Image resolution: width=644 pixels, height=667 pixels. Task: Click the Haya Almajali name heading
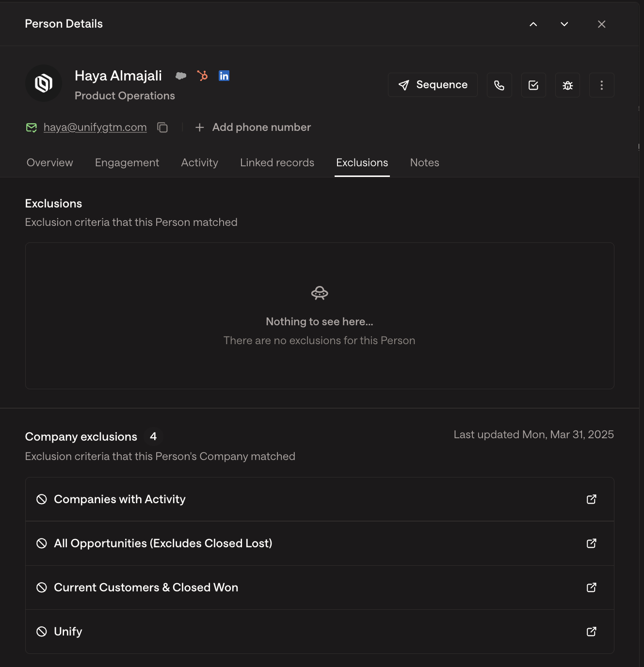point(118,76)
